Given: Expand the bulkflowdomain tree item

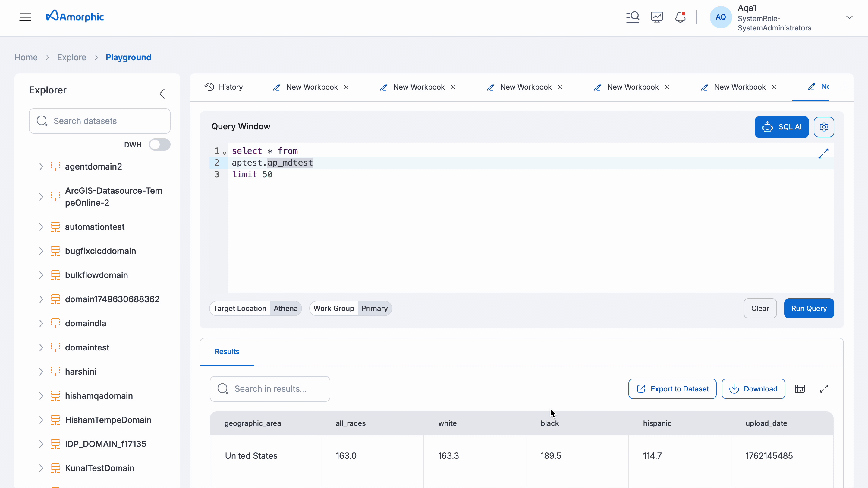Looking at the screenshot, I should 41,275.
